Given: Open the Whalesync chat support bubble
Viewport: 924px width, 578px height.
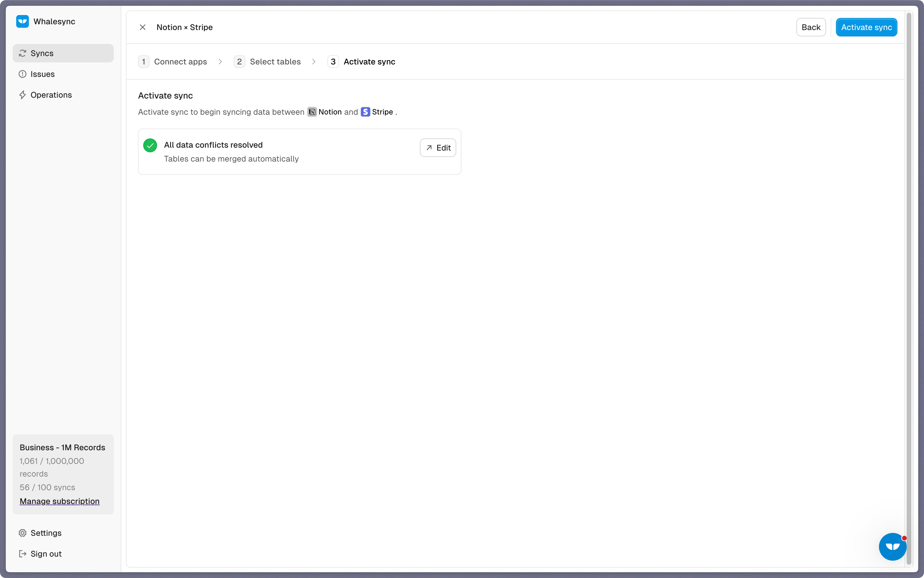Looking at the screenshot, I should [893, 547].
